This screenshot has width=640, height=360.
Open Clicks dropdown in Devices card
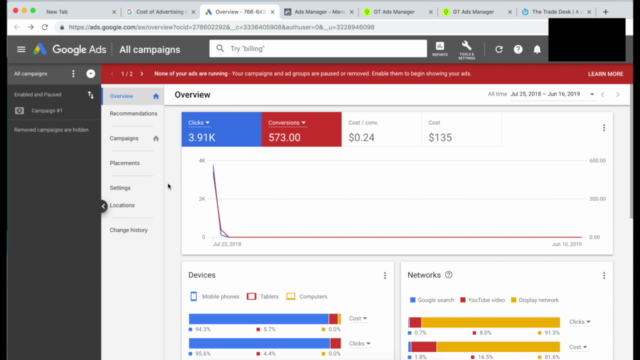coord(360,344)
